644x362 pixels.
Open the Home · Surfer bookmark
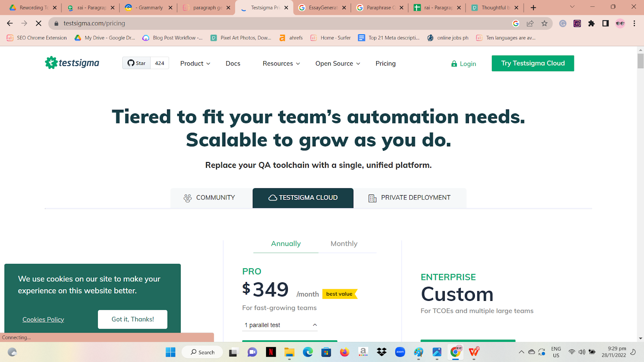tap(330, 38)
